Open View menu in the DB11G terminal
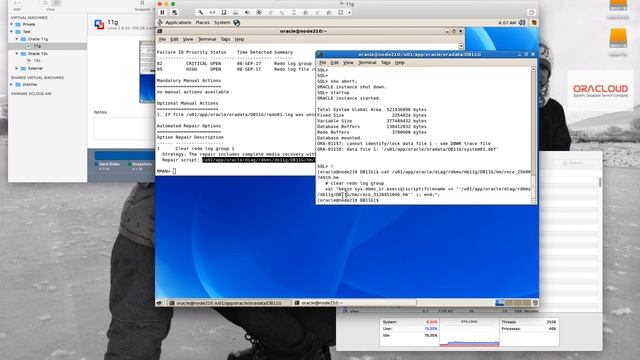Viewport: 640px width, 360px height. click(x=348, y=62)
